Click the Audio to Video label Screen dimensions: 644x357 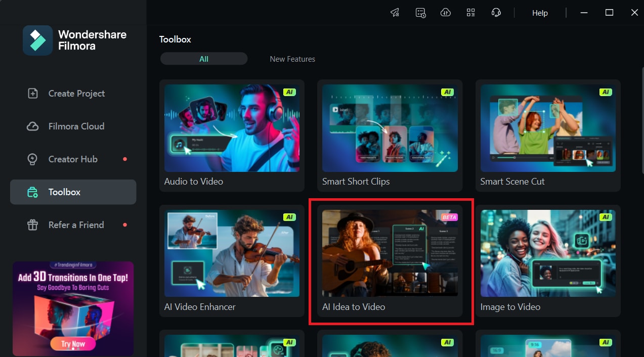click(x=194, y=181)
